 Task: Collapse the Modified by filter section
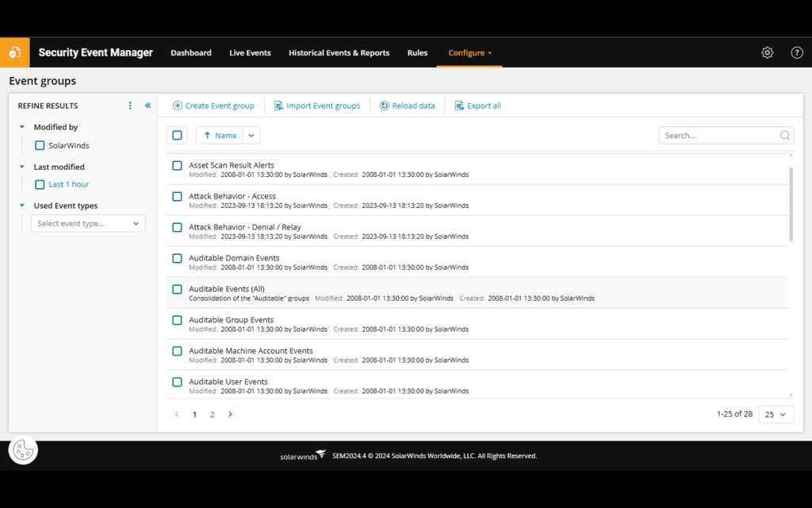point(21,126)
